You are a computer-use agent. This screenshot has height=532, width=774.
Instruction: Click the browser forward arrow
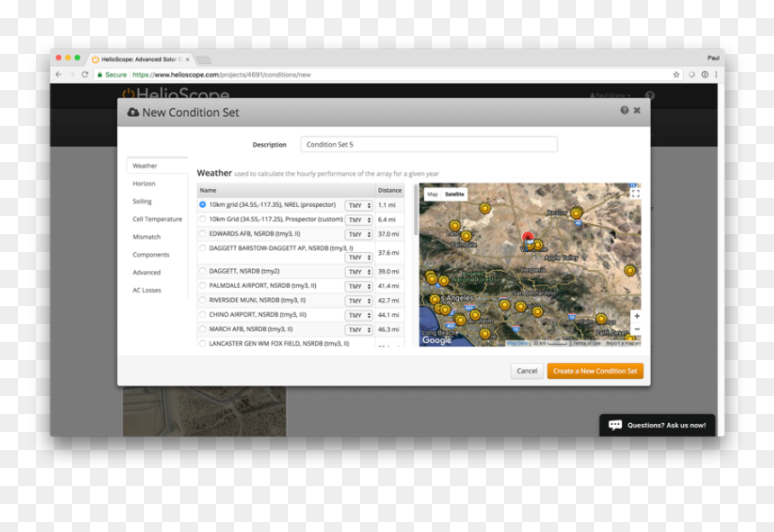[x=72, y=75]
